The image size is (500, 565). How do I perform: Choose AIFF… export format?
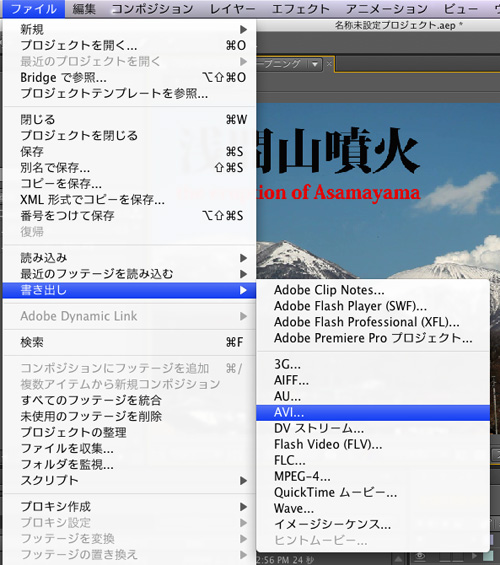373,380
